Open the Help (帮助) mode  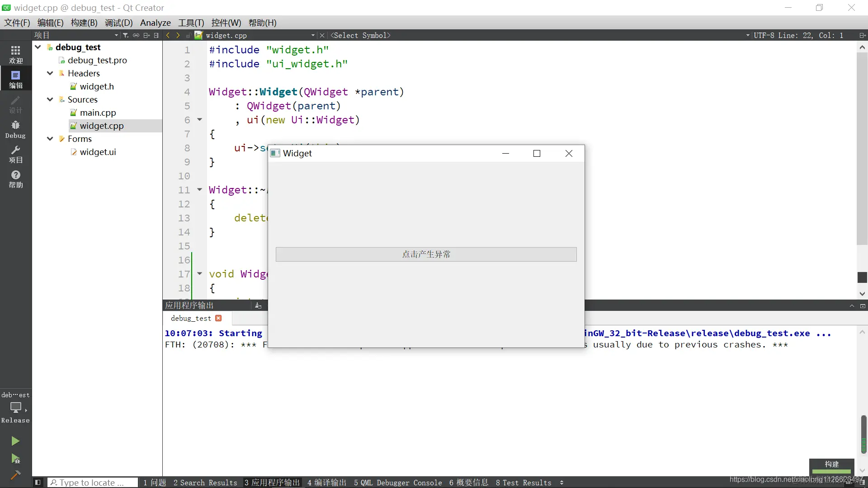tap(15, 179)
